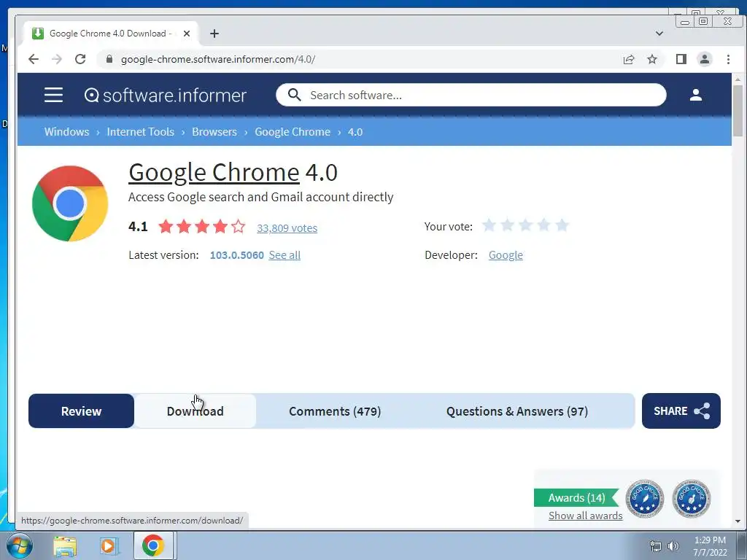Close the Google Chrome 4.0 Download tab
747x560 pixels.
point(187,34)
